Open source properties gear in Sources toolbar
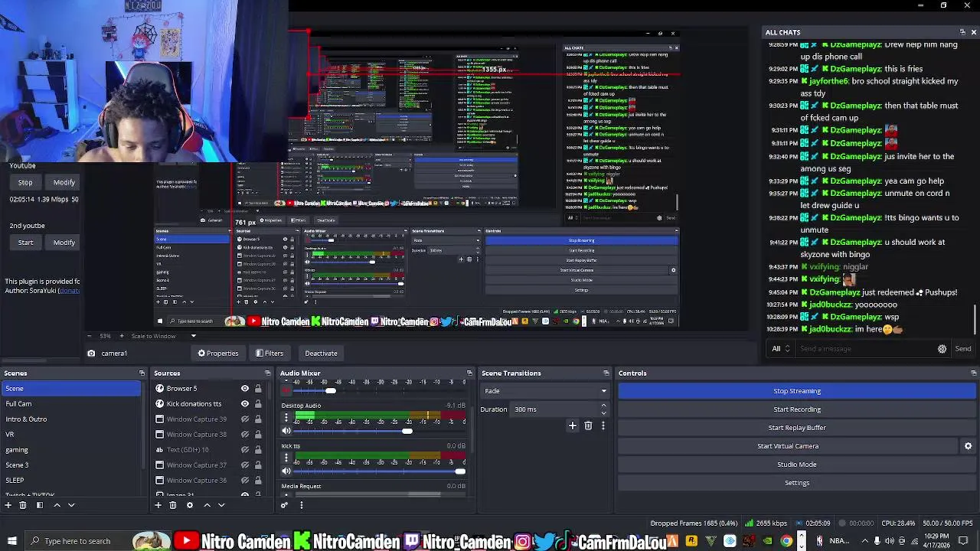 pyautogui.click(x=190, y=505)
